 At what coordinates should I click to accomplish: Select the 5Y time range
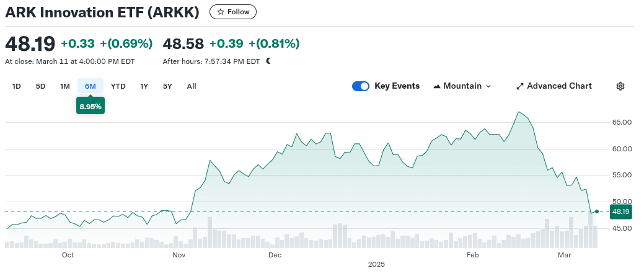point(167,86)
